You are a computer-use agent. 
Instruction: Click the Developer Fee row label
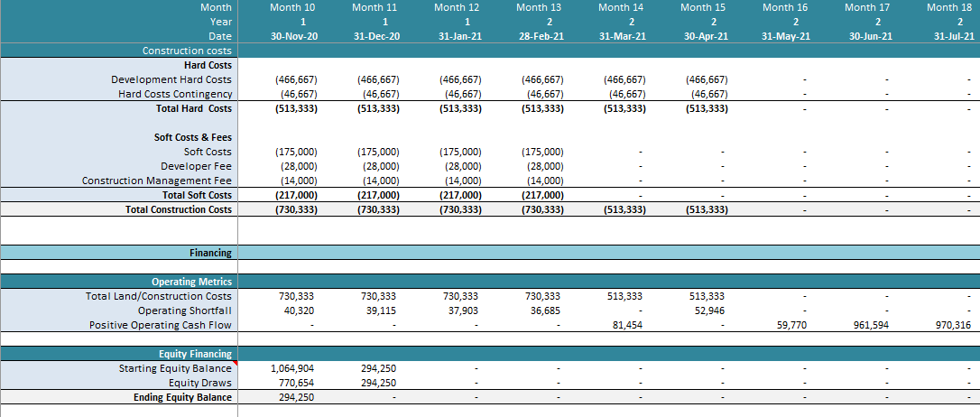coord(196,166)
